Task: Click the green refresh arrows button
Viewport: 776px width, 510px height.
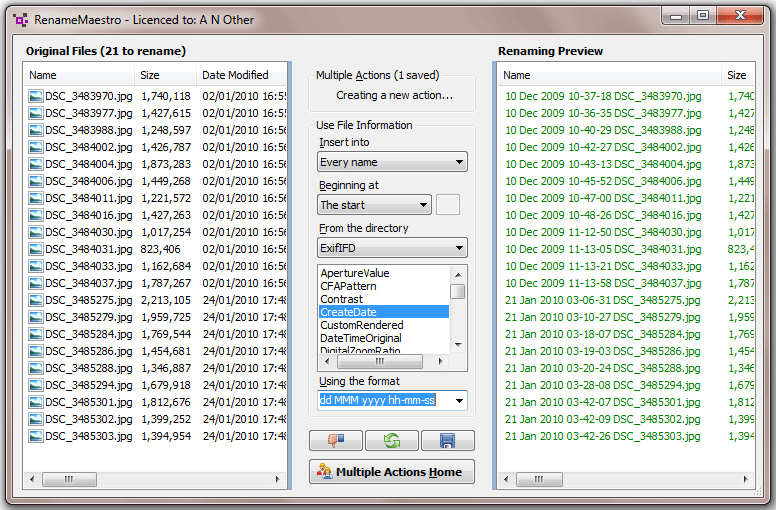Action: click(x=392, y=440)
